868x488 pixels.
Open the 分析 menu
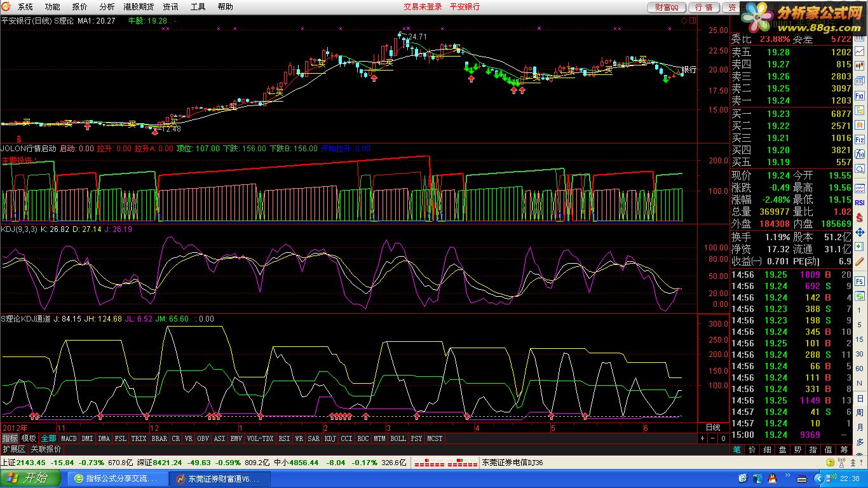click(x=107, y=7)
